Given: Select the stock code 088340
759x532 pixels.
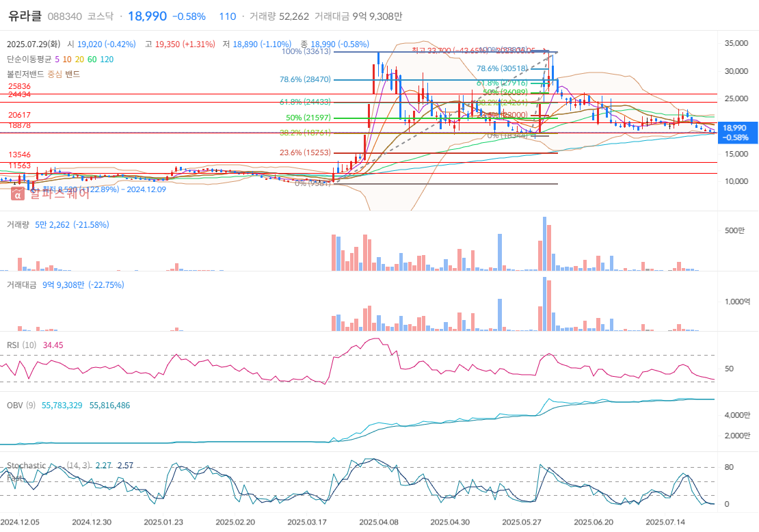Looking at the screenshot, I should (65, 16).
